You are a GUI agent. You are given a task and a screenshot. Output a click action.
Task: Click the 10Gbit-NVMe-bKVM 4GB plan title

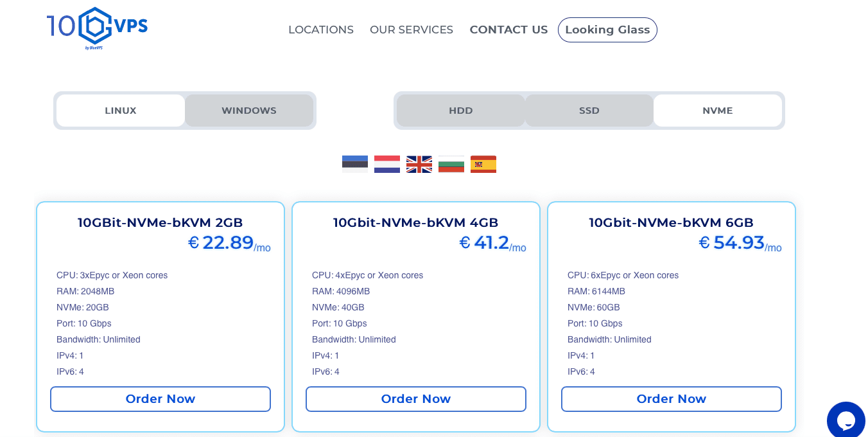[x=416, y=223]
